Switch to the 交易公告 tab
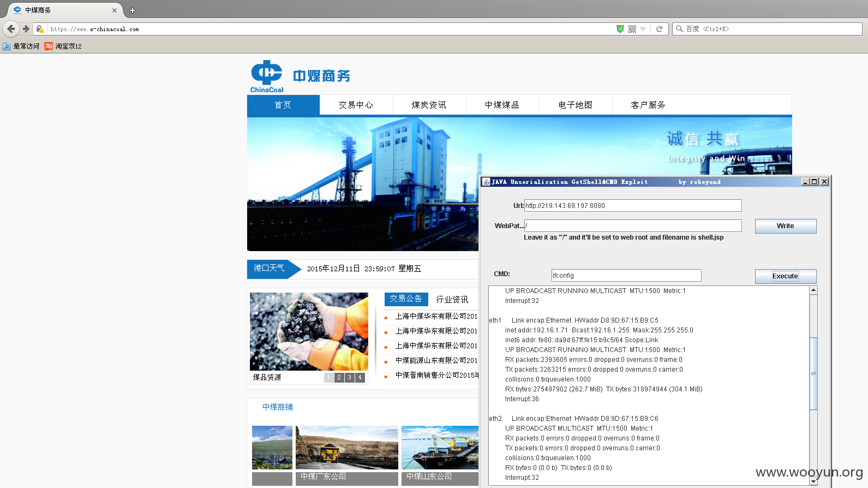The width and height of the screenshot is (868, 488). pyautogui.click(x=406, y=299)
